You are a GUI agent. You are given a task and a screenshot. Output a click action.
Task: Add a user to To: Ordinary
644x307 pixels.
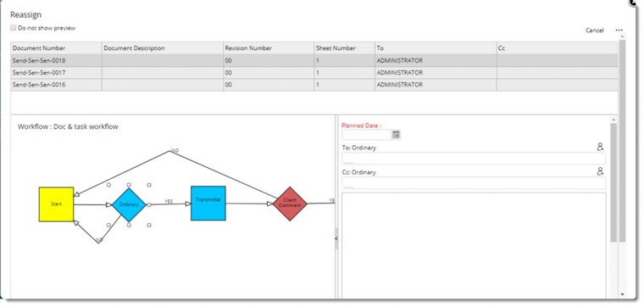coord(600,147)
